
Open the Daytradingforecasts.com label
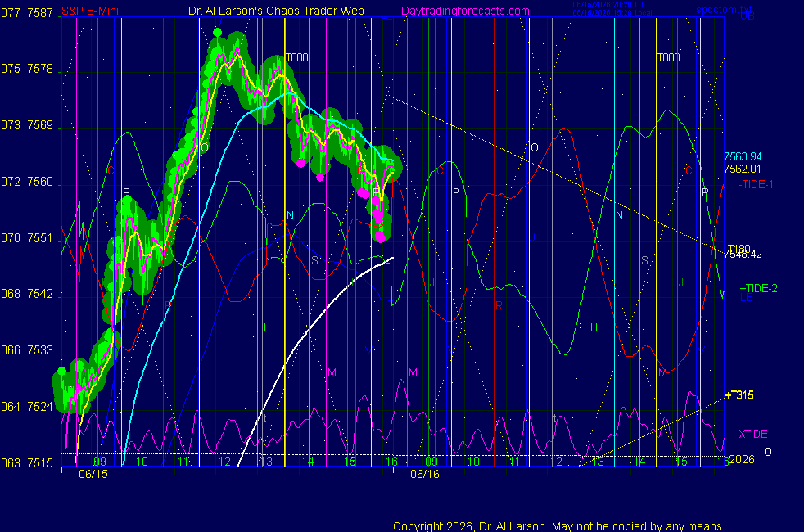click(465, 11)
